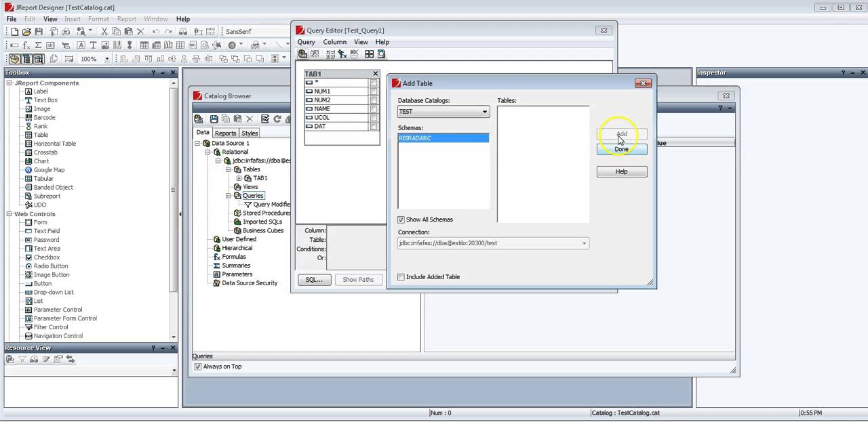Switch to the Styles tab in Catalog Browser
Screen dimensions: 868x439
tap(250, 133)
